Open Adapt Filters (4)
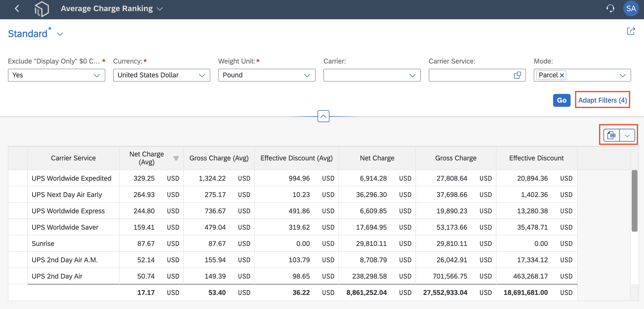Viewport: 644px width, 309px height. tap(602, 100)
